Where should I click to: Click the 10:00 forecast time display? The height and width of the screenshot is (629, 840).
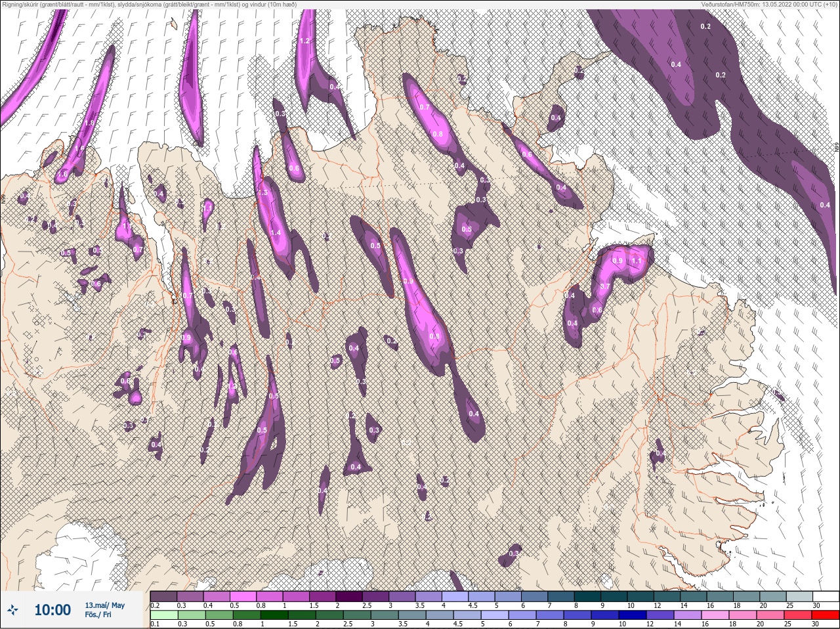coord(52,610)
